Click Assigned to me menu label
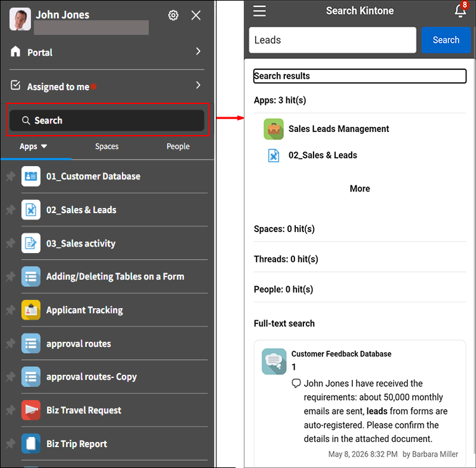This screenshot has height=468, width=476. pos(58,87)
